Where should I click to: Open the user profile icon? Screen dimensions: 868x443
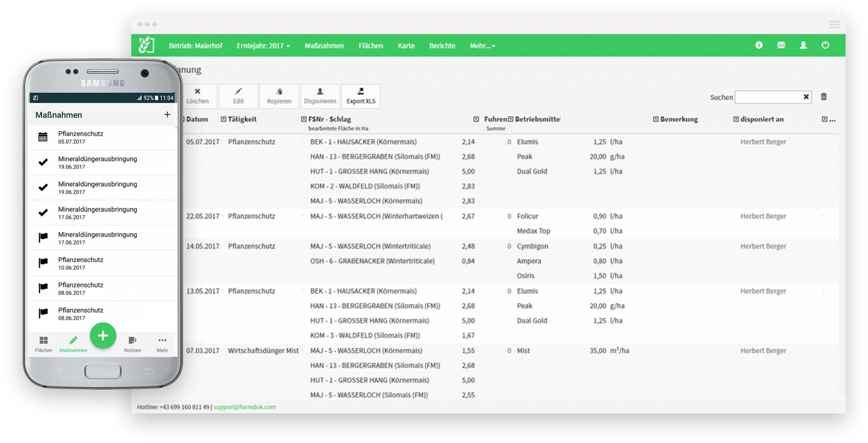(x=803, y=45)
